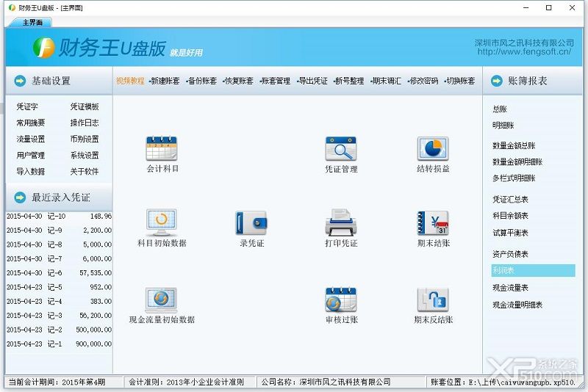Open 现金流量表 report
Screen dimensions: 588x392
coord(510,288)
